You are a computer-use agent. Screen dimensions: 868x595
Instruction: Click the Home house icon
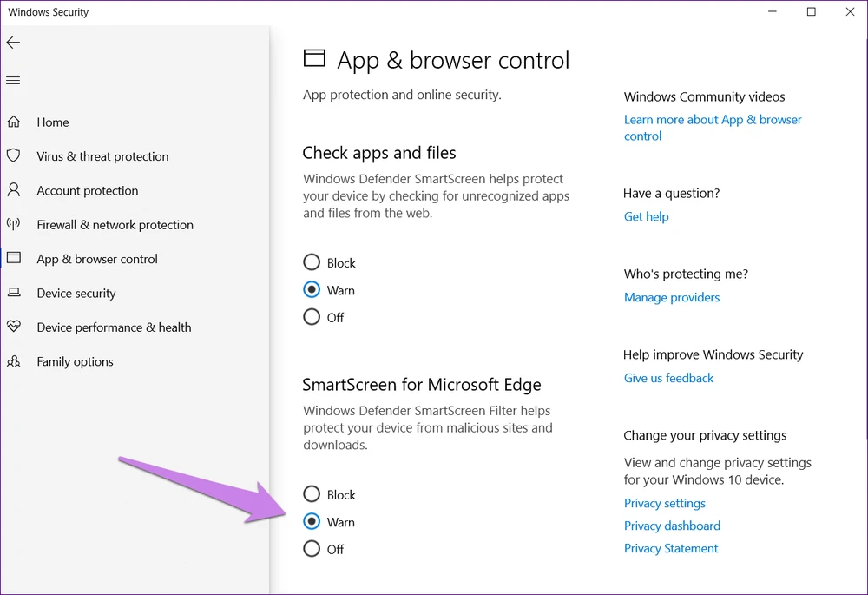click(14, 122)
